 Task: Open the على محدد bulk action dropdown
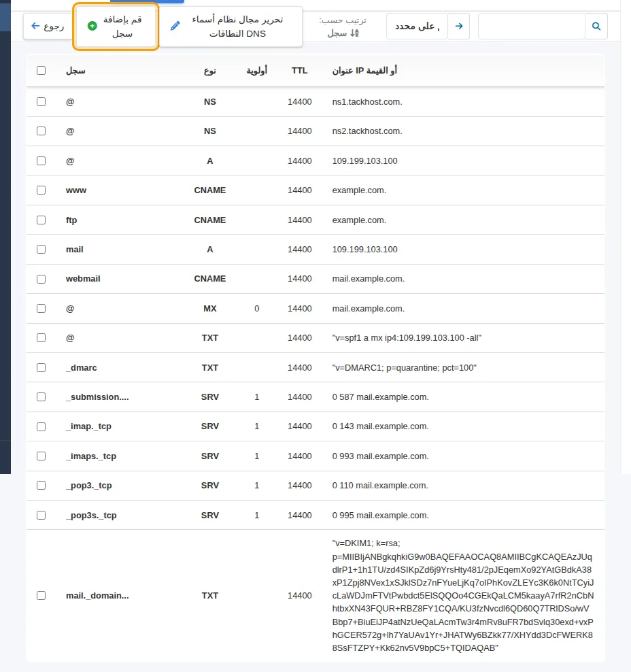(417, 26)
